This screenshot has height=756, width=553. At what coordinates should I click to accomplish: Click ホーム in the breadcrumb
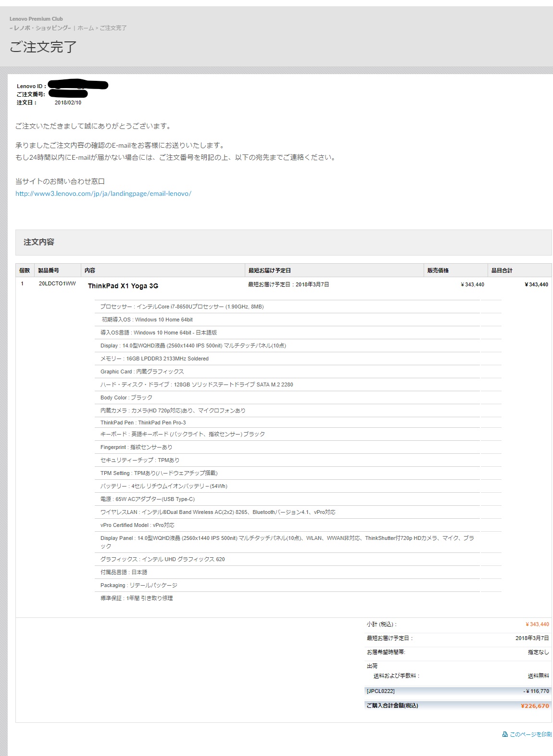86,28
